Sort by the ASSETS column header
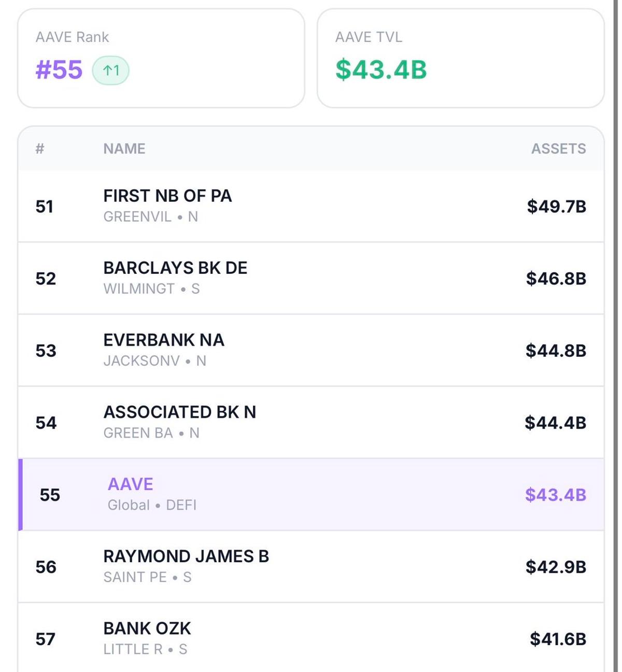This screenshot has width=622, height=672. pos(559,149)
